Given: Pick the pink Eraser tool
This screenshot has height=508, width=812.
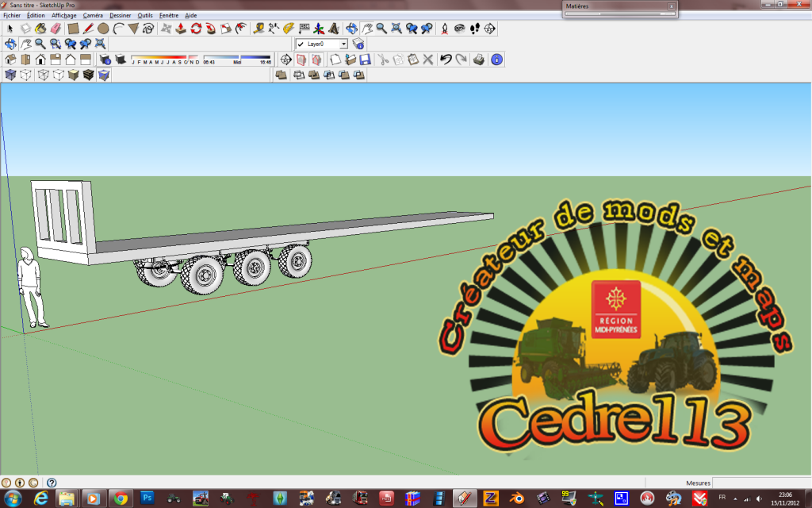Looking at the screenshot, I should pos(56,29).
